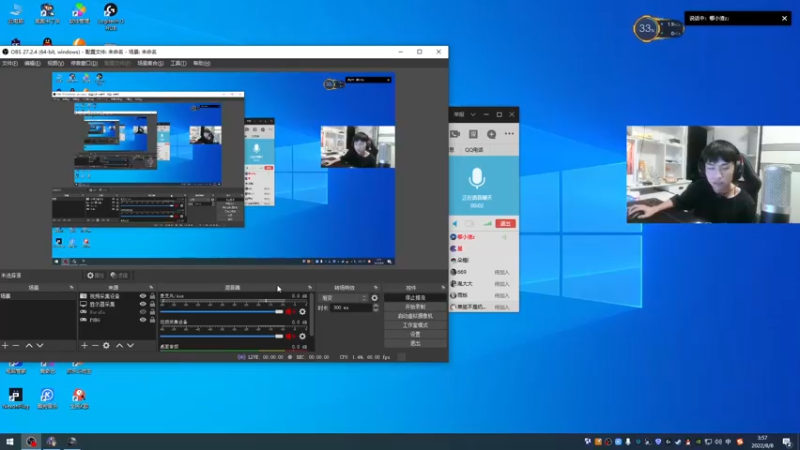This screenshot has width=800, height=450.
Task: Toggle the lock on the third source row
Action: tap(152, 312)
